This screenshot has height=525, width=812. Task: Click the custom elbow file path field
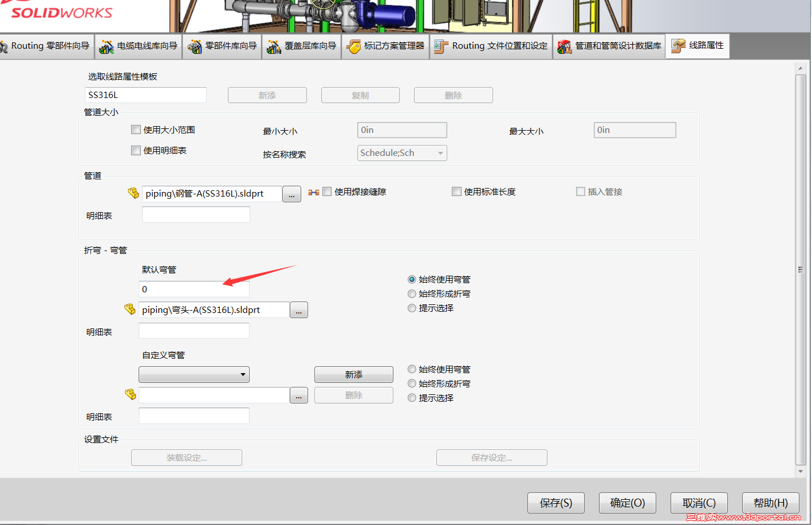point(214,395)
